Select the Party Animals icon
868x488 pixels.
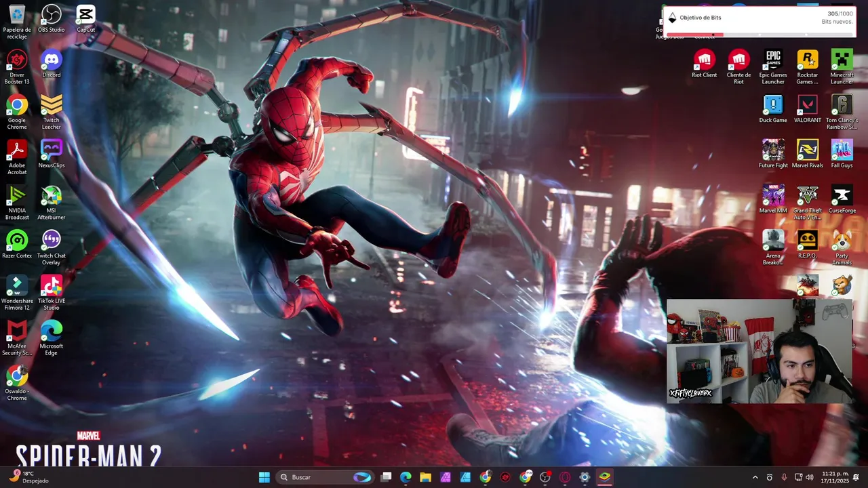point(842,248)
